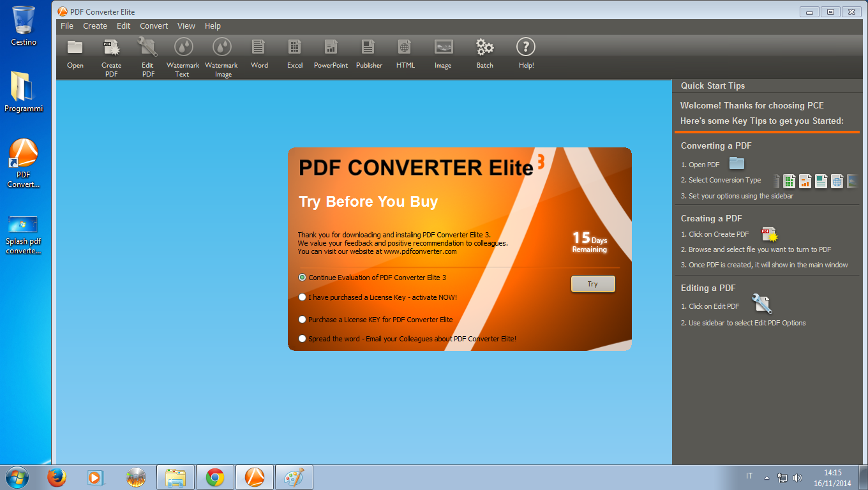Select Purchase a License KEY radio option
The image size is (868, 490).
(x=303, y=320)
